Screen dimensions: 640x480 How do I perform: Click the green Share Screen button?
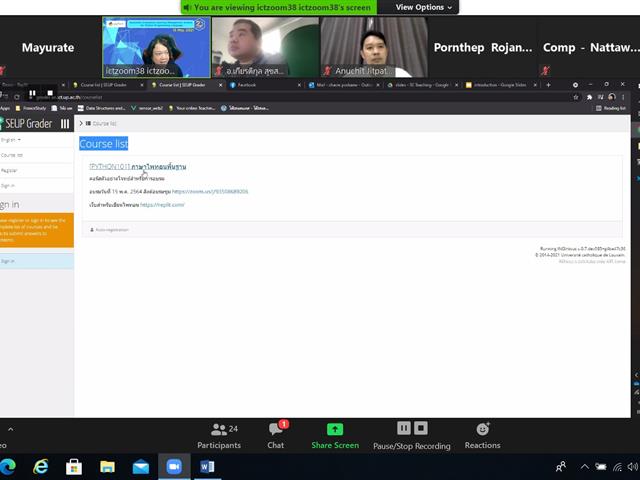[x=335, y=436]
